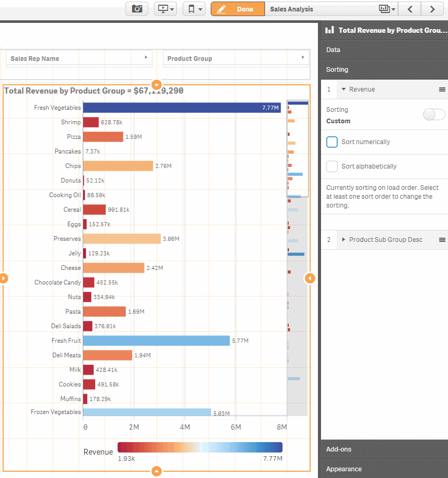Open the Sales Rep Name filter dropdown arrow
448x478 pixels.
pos(146,58)
